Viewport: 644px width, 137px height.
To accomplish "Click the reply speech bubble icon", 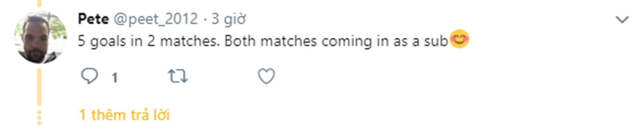I will [89, 76].
